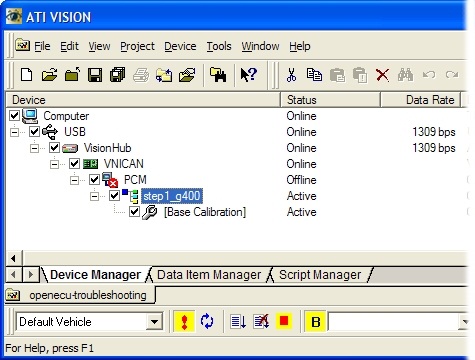
Task: Click the New document toolbar icon
Action: point(27,75)
